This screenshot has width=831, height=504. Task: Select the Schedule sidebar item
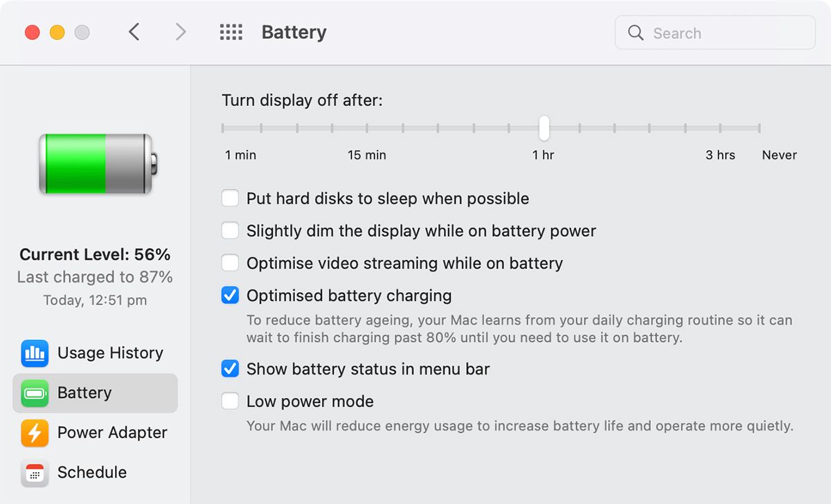(x=92, y=473)
